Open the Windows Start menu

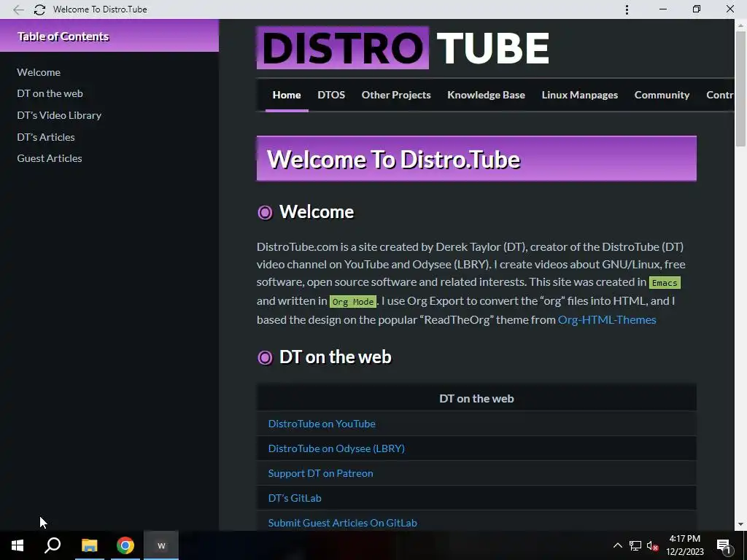18,545
